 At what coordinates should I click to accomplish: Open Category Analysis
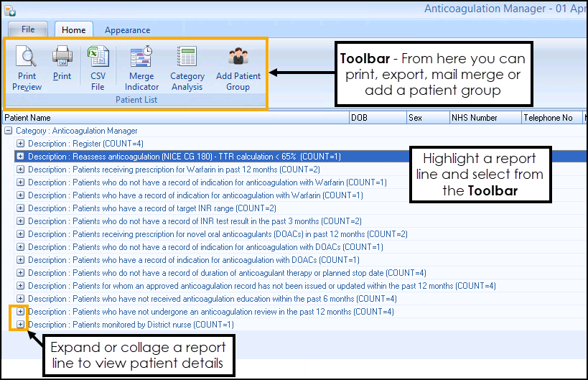[x=187, y=68]
